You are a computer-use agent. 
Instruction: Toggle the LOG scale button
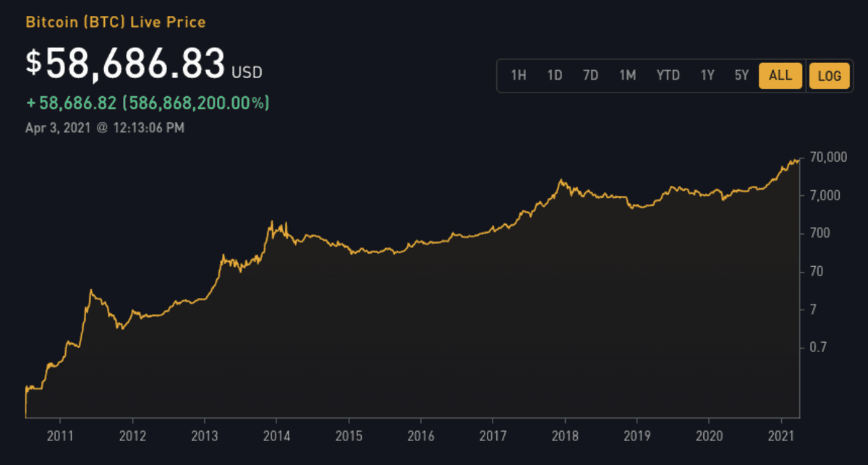coord(829,75)
